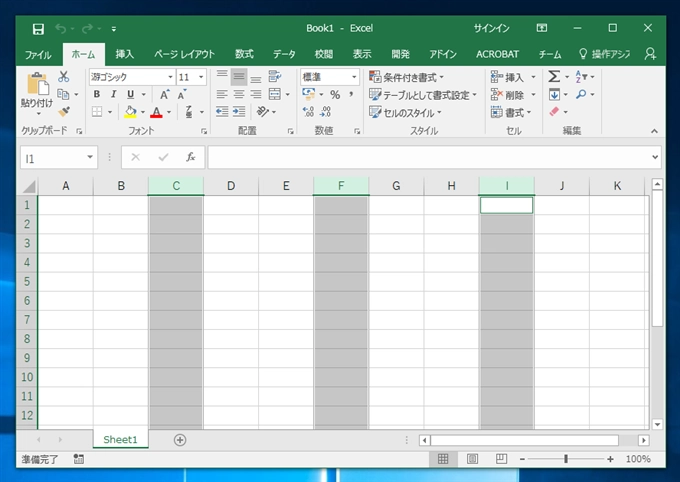The height and width of the screenshot is (482, 680).
Task: Open the File (ファイル) tab
Action: 38,54
